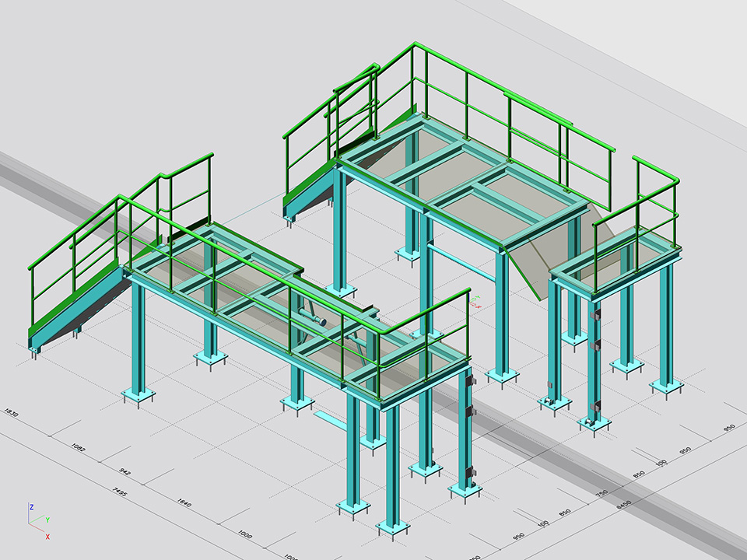Click the blue Z axis label
This screenshot has height=560, width=747.
[31, 506]
